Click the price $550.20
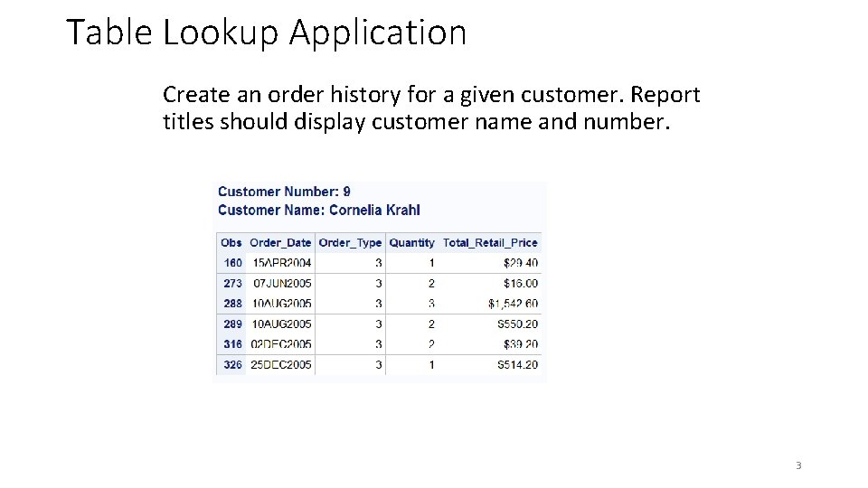This screenshot has width=868, height=488. (x=517, y=324)
